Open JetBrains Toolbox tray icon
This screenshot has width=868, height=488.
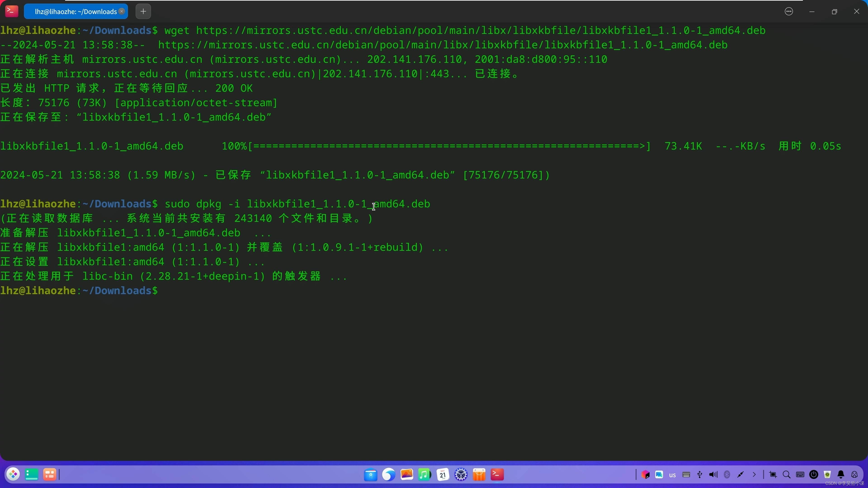pos(646,474)
